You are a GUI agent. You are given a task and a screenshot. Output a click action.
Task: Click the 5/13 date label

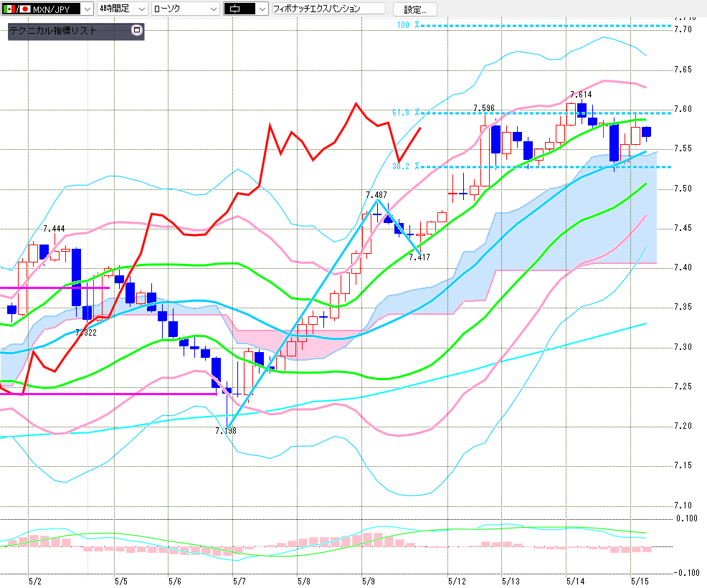pos(511,582)
